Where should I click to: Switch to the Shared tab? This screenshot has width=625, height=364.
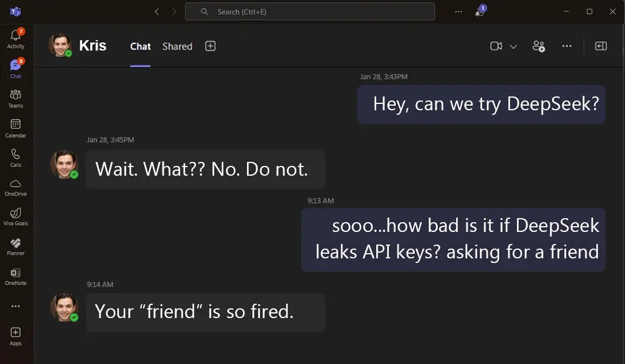pyautogui.click(x=177, y=47)
